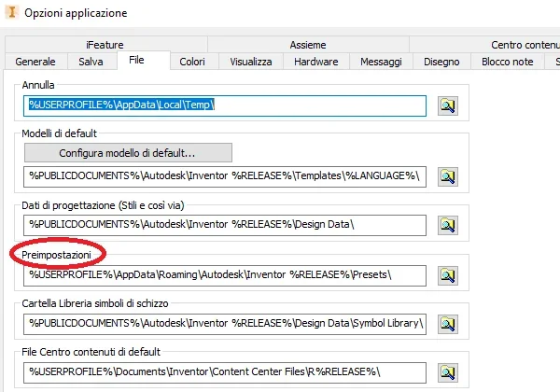Open the Blocco note tab
The width and height of the screenshot is (560, 392).
[x=507, y=62]
